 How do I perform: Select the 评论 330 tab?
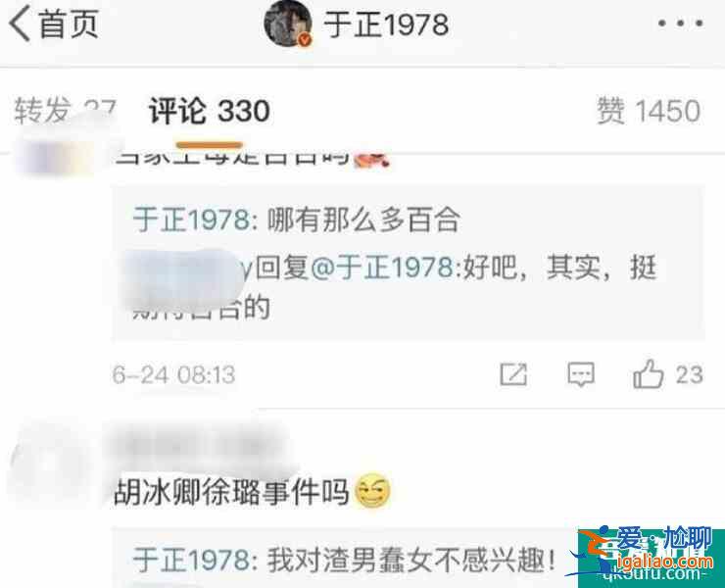[209, 112]
